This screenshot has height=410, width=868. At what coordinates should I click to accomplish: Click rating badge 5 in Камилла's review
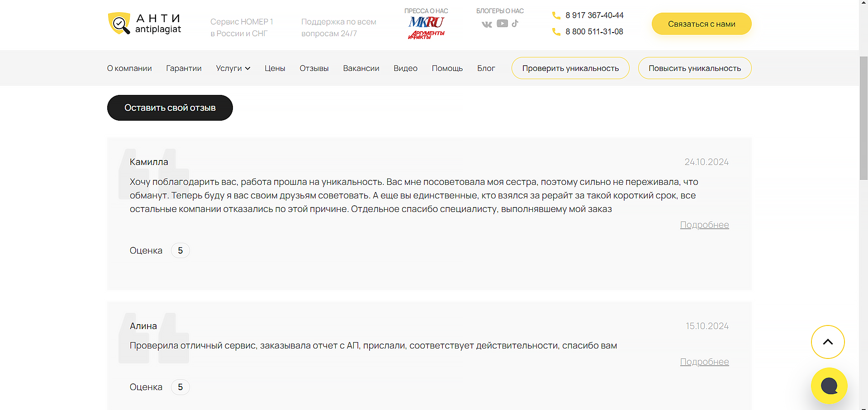180,250
